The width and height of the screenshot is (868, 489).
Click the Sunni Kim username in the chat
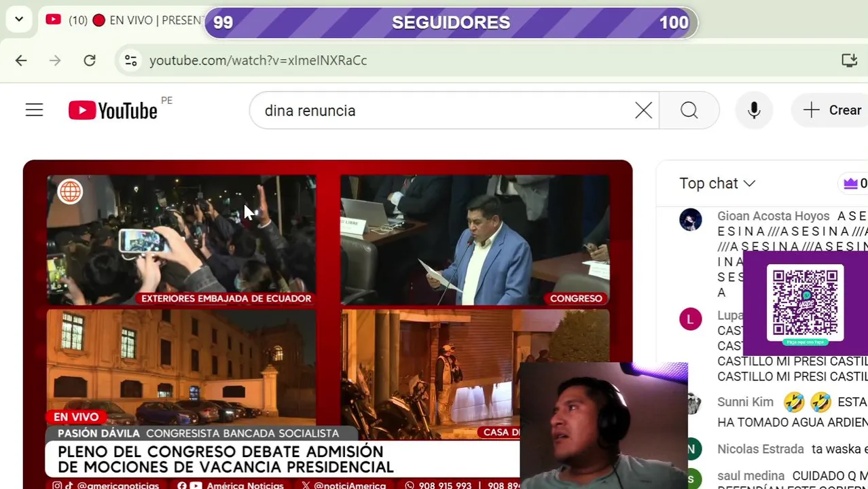click(746, 402)
